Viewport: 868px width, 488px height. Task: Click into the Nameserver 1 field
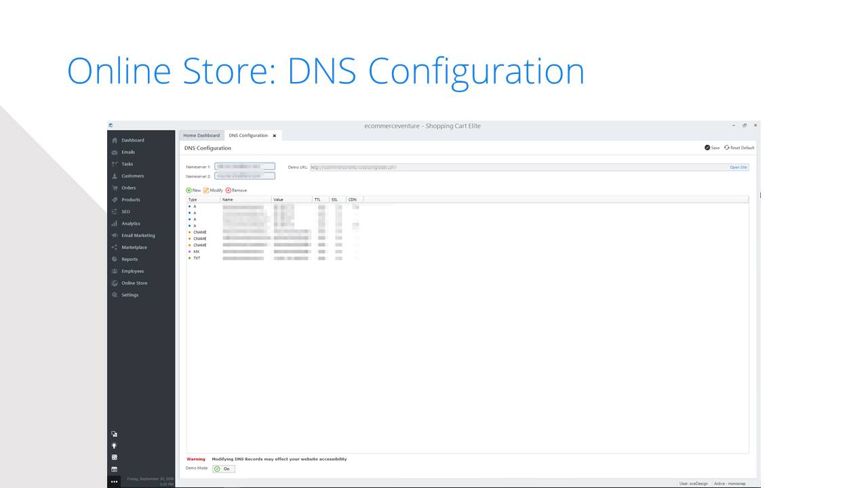[x=245, y=166]
